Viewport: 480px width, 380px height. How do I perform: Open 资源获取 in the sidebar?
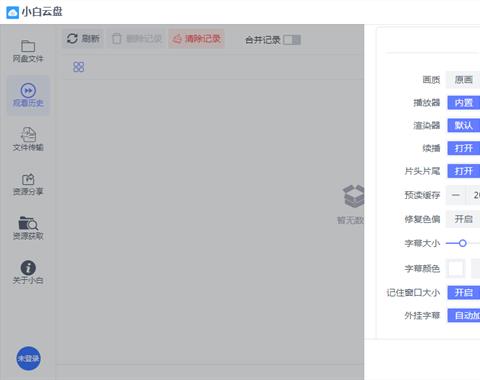point(28,228)
